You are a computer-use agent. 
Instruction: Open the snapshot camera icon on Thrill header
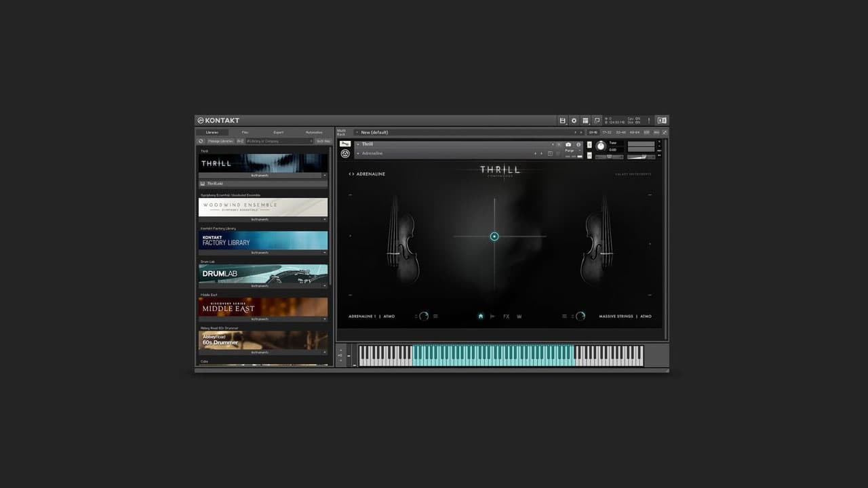pos(568,144)
